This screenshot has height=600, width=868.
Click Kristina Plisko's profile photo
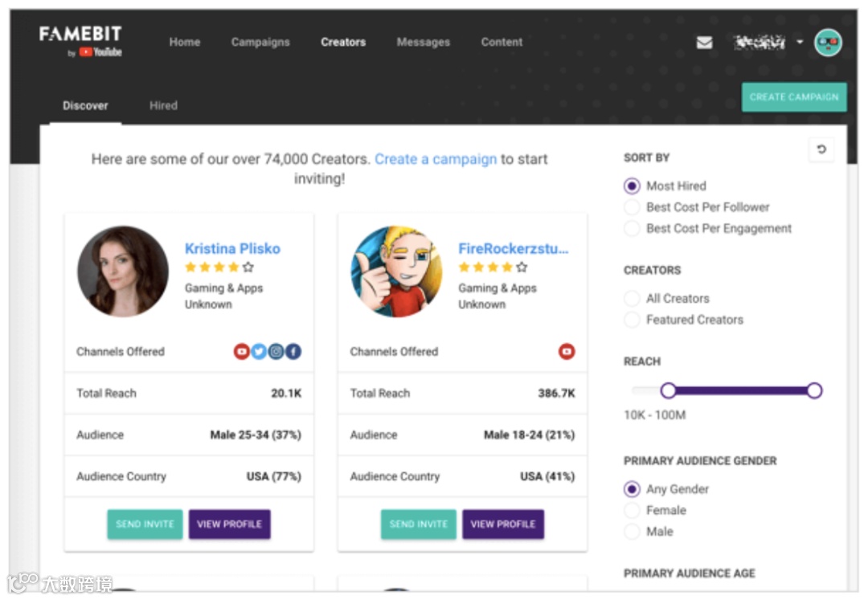pyautogui.click(x=123, y=271)
